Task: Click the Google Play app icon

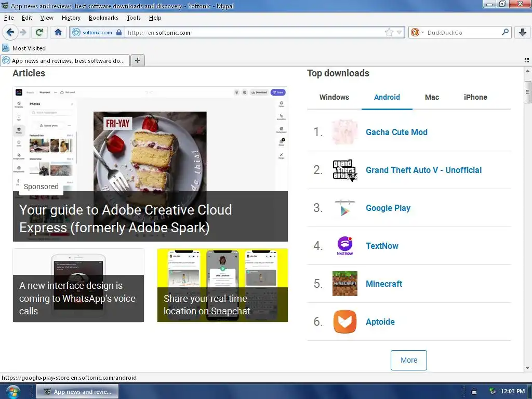Action: tap(345, 208)
